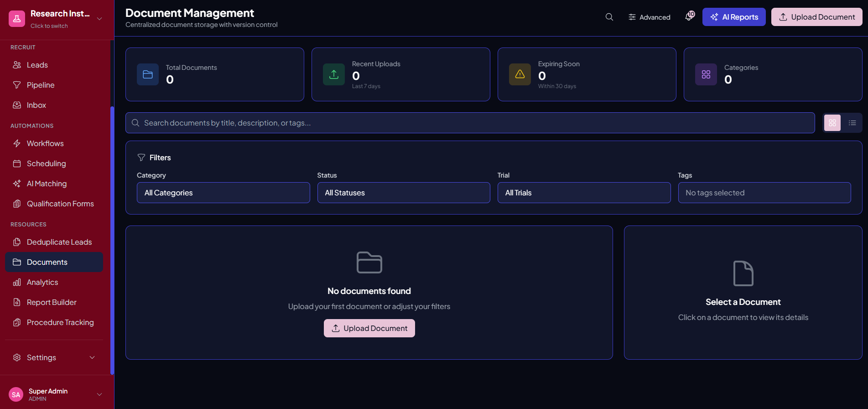This screenshot has width=868, height=409.
Task: Click the Expiring Soon warning triangle icon
Action: [x=520, y=74]
